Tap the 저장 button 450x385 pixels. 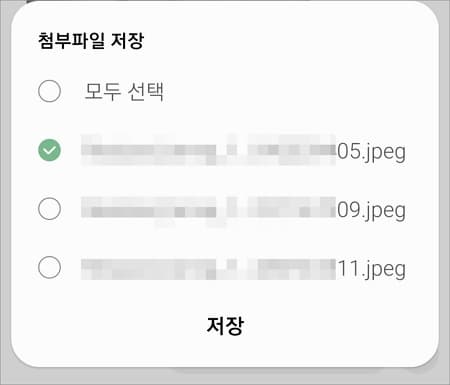point(225,325)
